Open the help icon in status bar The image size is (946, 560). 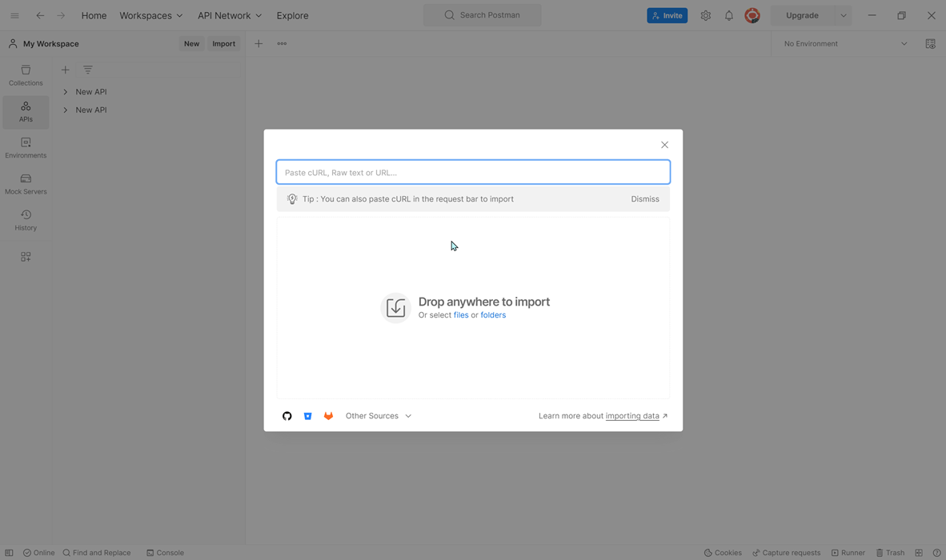(936, 553)
